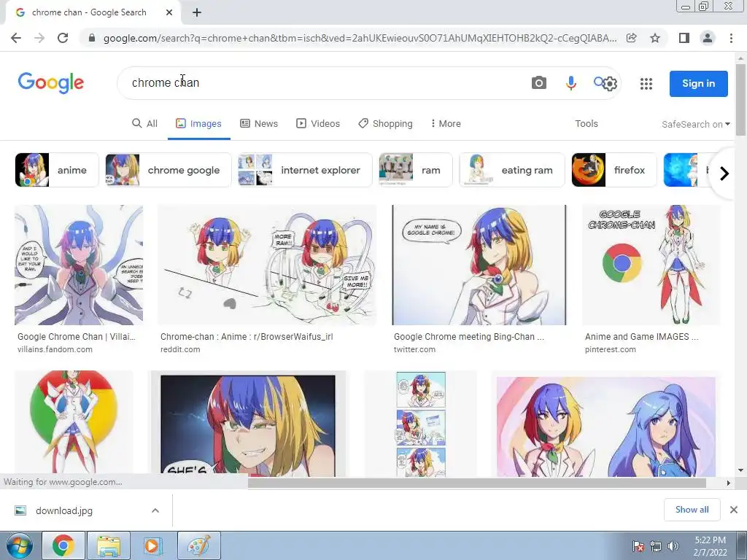This screenshot has height=560, width=747.
Task: Open the network tray icon
Action: tap(656, 546)
